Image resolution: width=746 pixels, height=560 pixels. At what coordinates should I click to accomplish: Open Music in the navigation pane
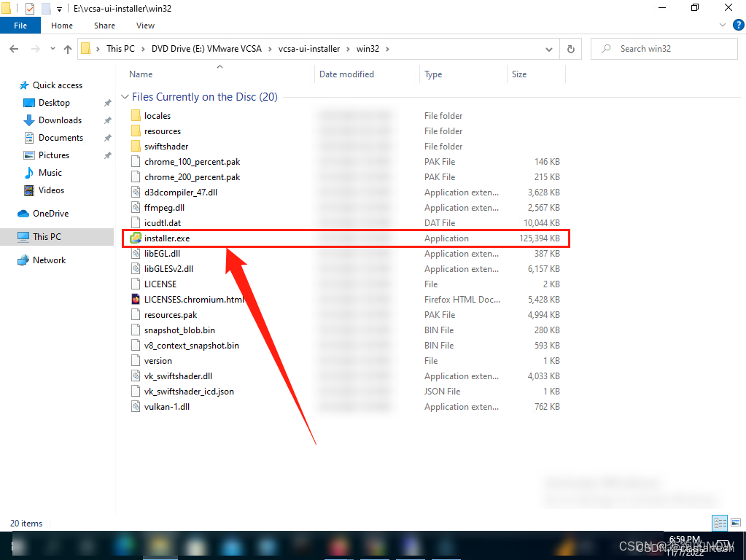50,173
